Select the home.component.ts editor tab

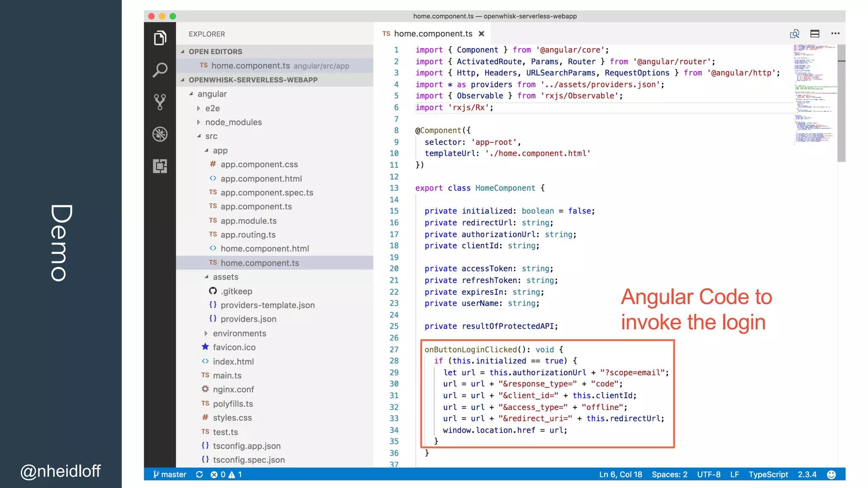pyautogui.click(x=432, y=34)
